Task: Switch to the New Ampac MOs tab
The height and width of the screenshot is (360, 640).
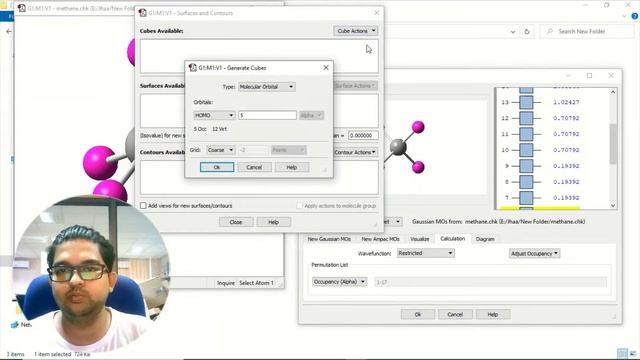Action: tap(380, 239)
